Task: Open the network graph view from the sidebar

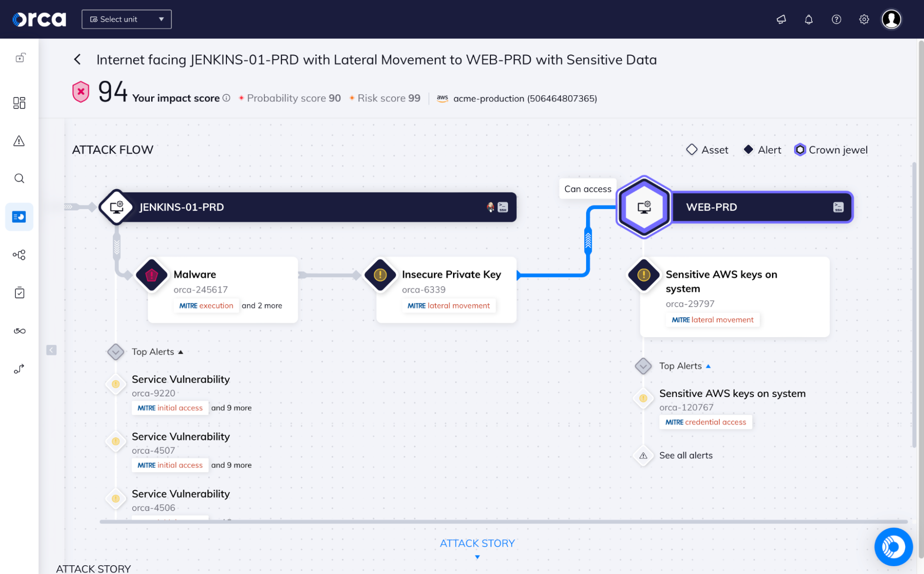Action: [19, 254]
